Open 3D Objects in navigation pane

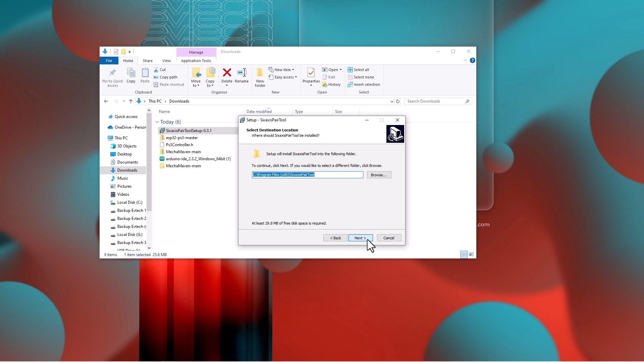[123, 146]
